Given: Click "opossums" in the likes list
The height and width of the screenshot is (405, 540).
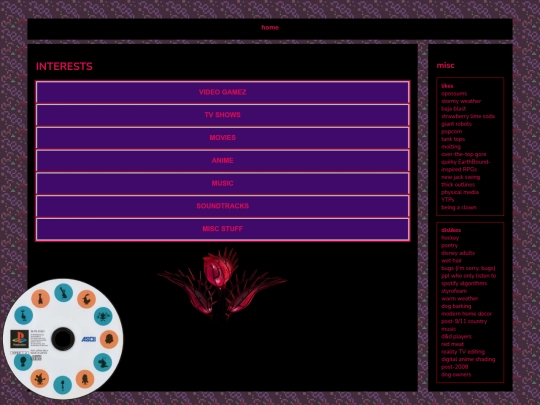Looking at the screenshot, I should (x=454, y=93).
